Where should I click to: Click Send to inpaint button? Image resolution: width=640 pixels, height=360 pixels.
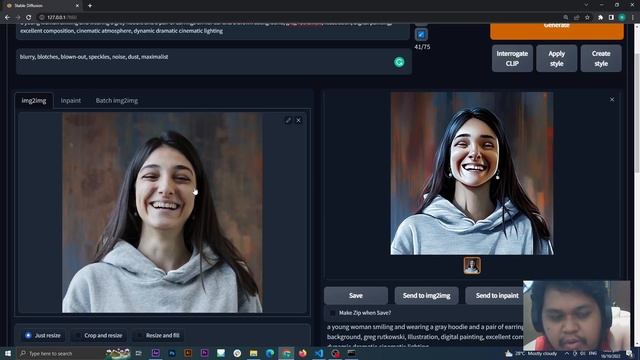click(497, 295)
